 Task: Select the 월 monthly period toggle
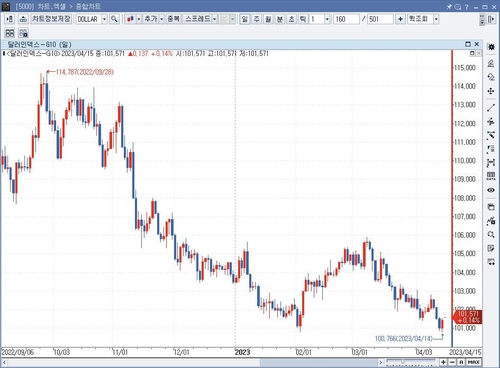[268, 19]
